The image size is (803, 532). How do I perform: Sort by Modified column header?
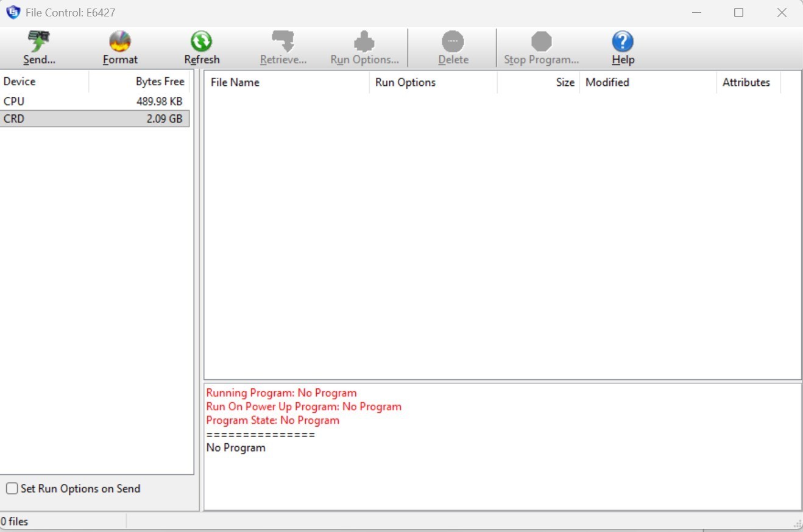647,82
